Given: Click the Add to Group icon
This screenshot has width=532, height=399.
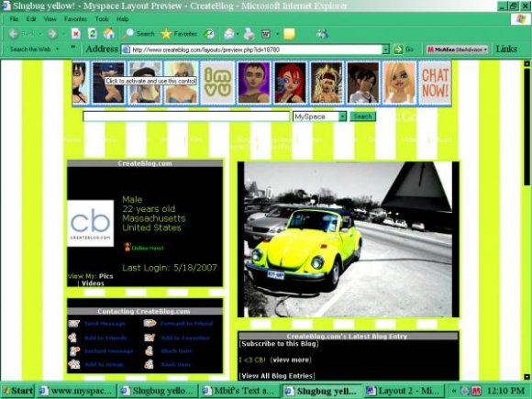Looking at the screenshot, I should (74, 364).
